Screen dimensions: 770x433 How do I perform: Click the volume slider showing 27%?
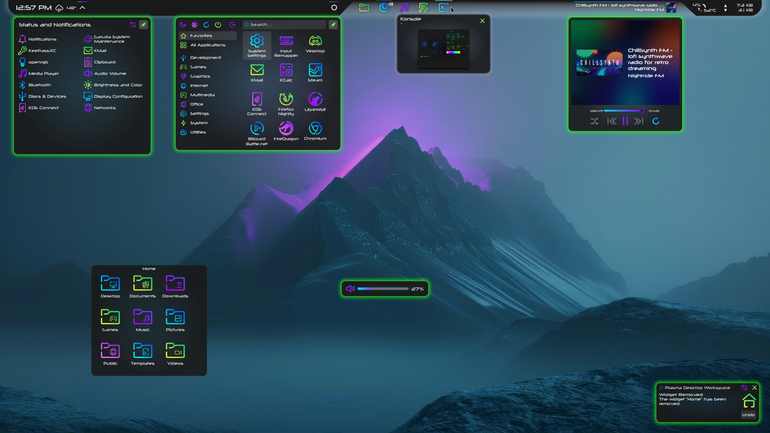[x=383, y=289]
